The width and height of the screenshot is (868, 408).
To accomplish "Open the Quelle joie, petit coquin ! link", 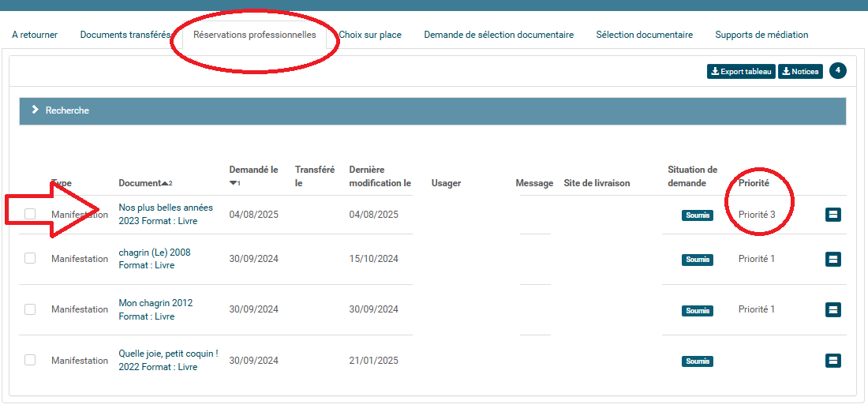I will click(168, 354).
